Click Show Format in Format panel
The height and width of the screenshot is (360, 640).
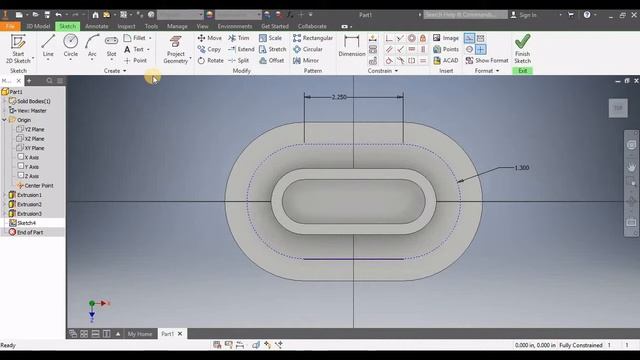(x=487, y=60)
